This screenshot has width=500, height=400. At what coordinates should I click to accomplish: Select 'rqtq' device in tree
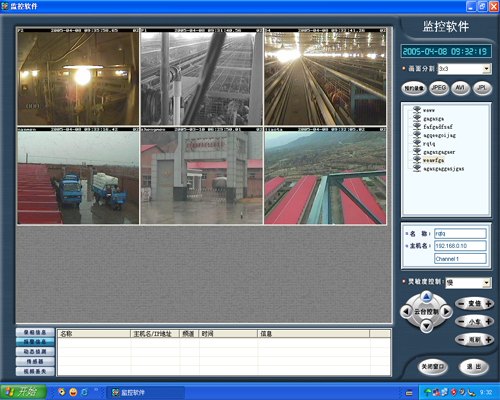(x=429, y=144)
